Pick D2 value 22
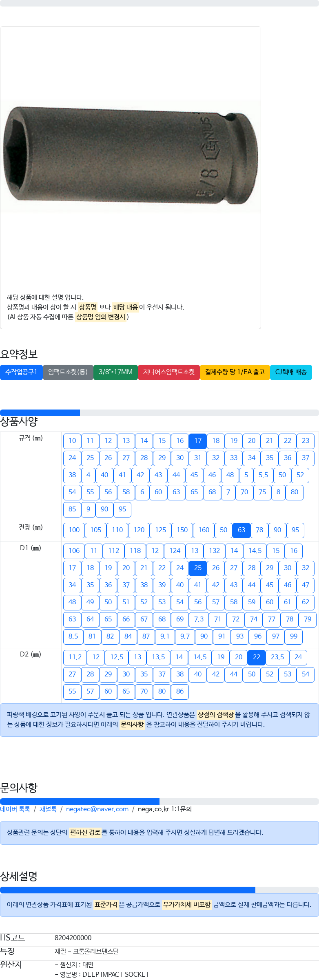 [x=257, y=657]
